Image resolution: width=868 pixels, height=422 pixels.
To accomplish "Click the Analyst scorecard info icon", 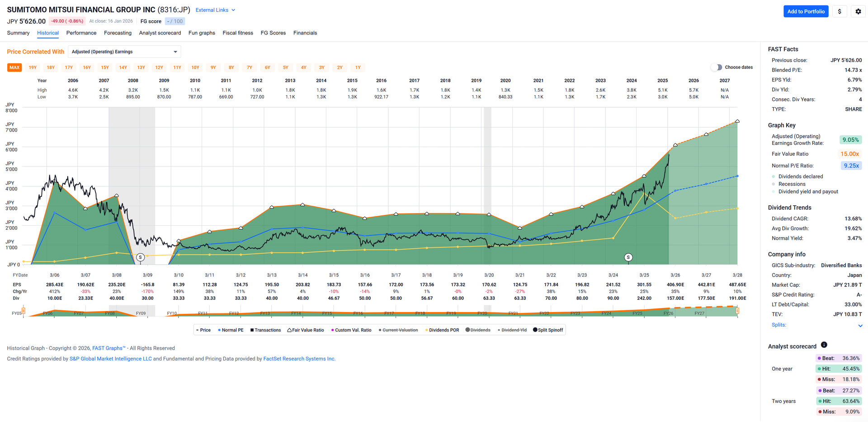I will [x=824, y=345].
